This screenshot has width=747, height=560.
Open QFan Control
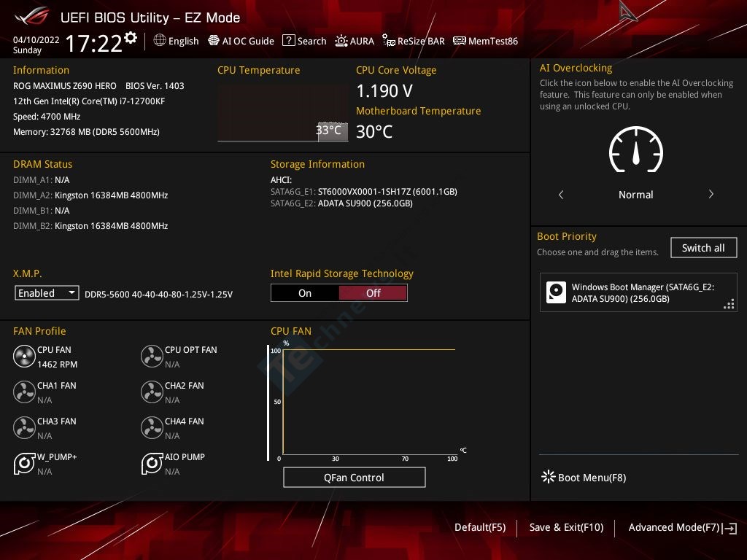pos(354,478)
